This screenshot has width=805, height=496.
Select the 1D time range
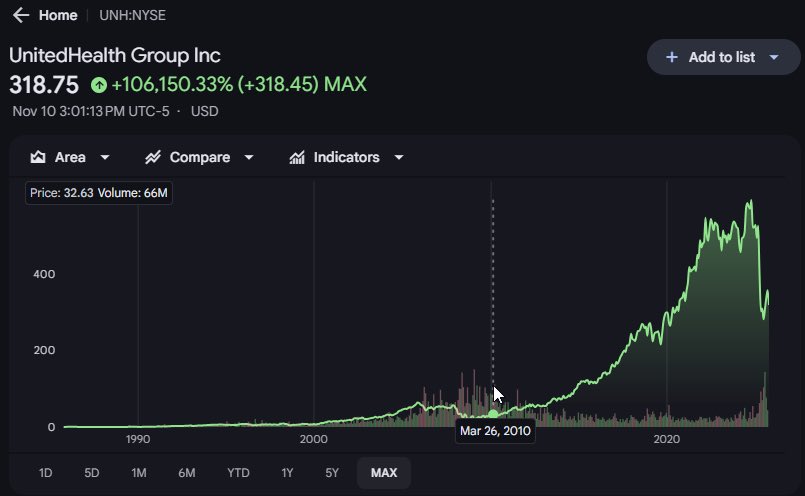[x=46, y=472]
